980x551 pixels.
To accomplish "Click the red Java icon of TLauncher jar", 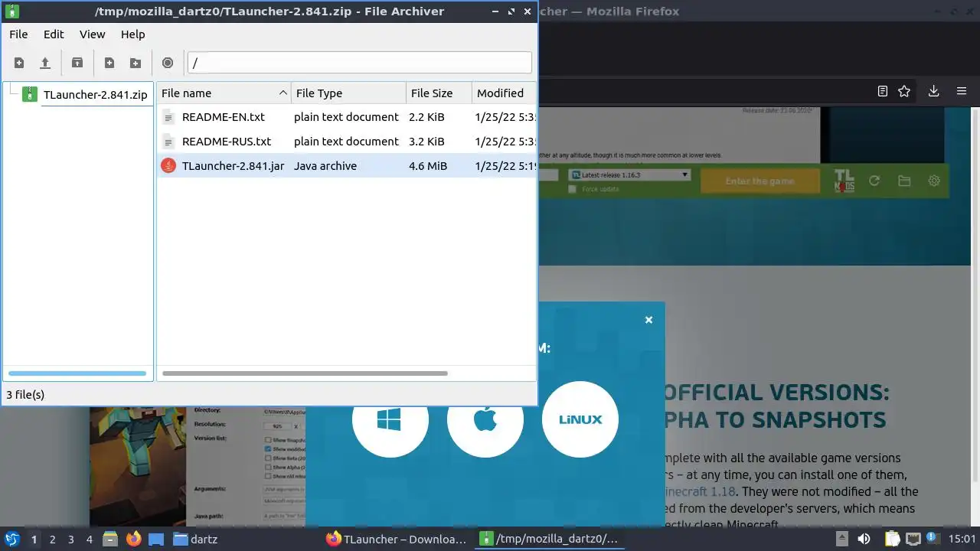I will (168, 166).
